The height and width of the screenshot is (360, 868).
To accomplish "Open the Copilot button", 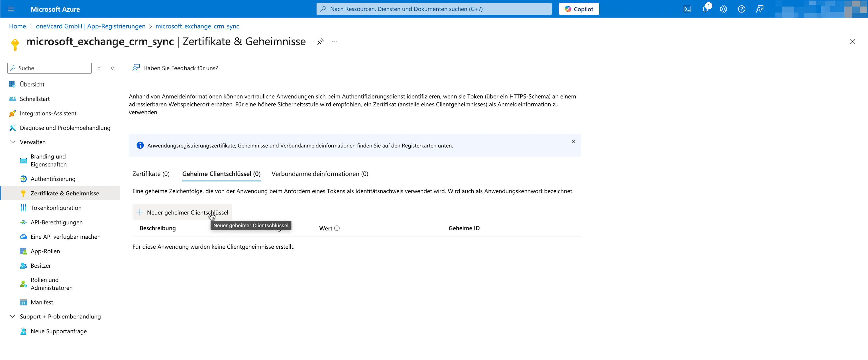I will 579,9.
